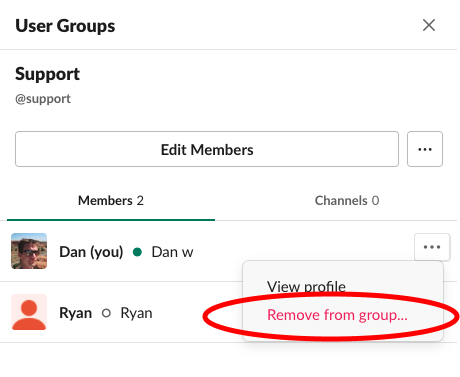
Task: Select the Ryan member name
Action: click(x=75, y=313)
